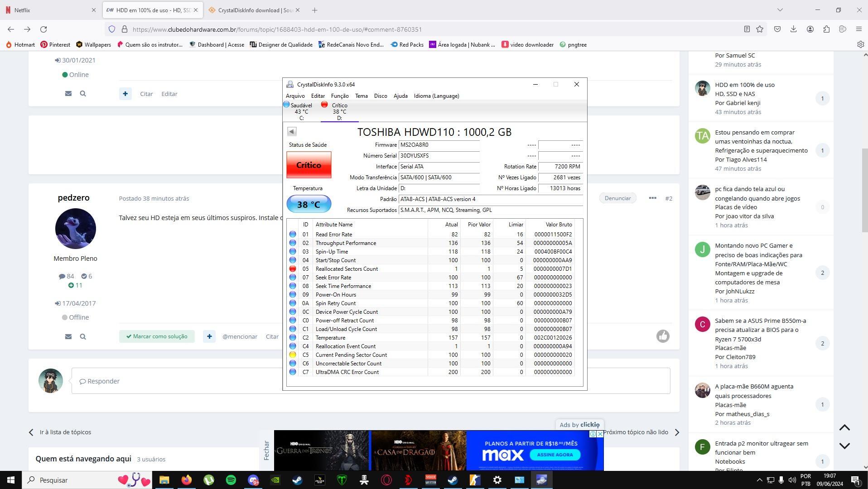Open the Firefox account icon
Screen dimensions: 868x489
click(810, 29)
